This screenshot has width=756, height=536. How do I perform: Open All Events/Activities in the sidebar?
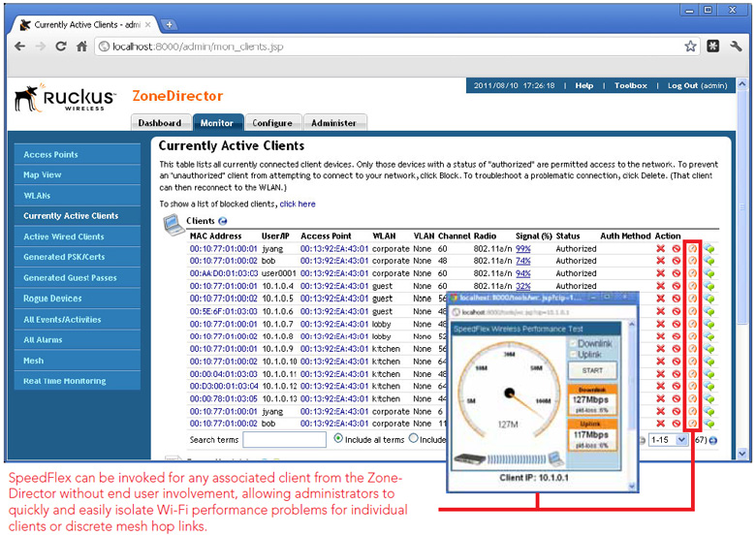(x=78, y=320)
